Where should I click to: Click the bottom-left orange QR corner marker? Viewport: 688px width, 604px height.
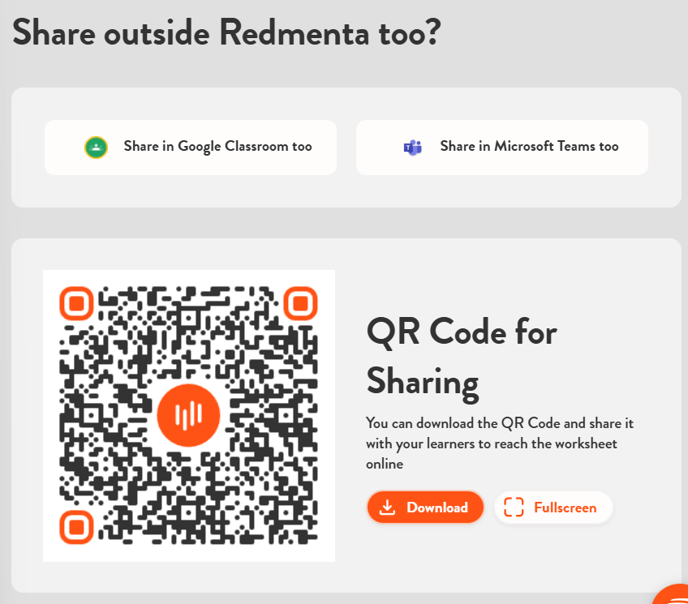point(77,526)
